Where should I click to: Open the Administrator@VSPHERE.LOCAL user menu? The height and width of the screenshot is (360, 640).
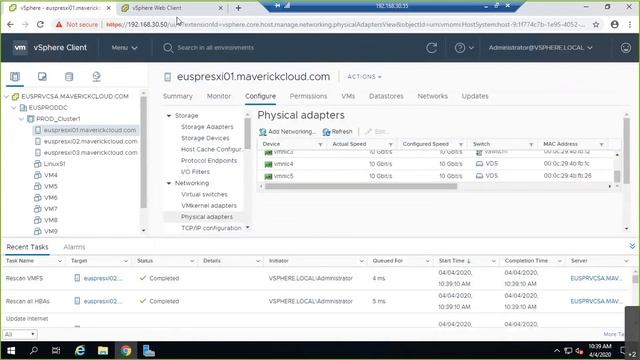[x=540, y=48]
